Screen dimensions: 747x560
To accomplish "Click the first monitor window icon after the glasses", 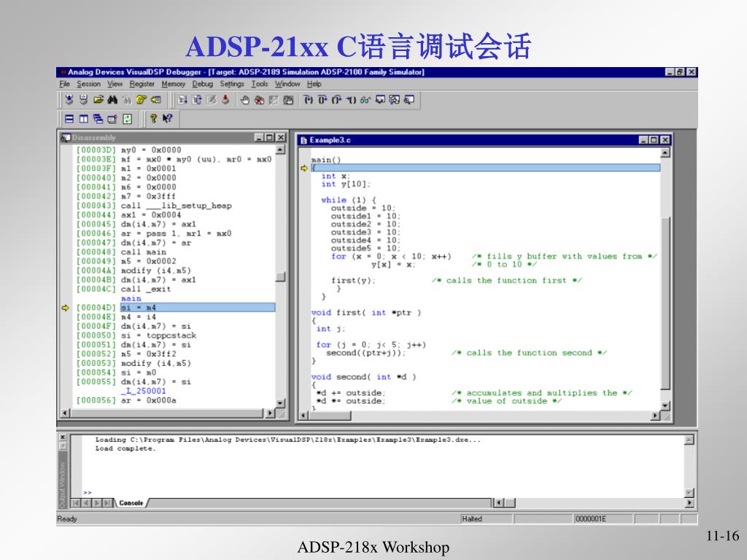I will point(380,100).
